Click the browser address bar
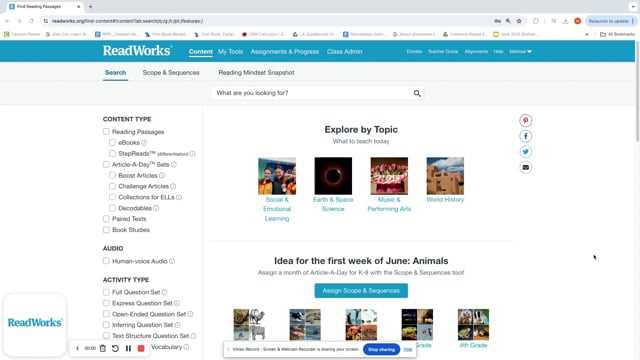 pyautogui.click(x=269, y=21)
